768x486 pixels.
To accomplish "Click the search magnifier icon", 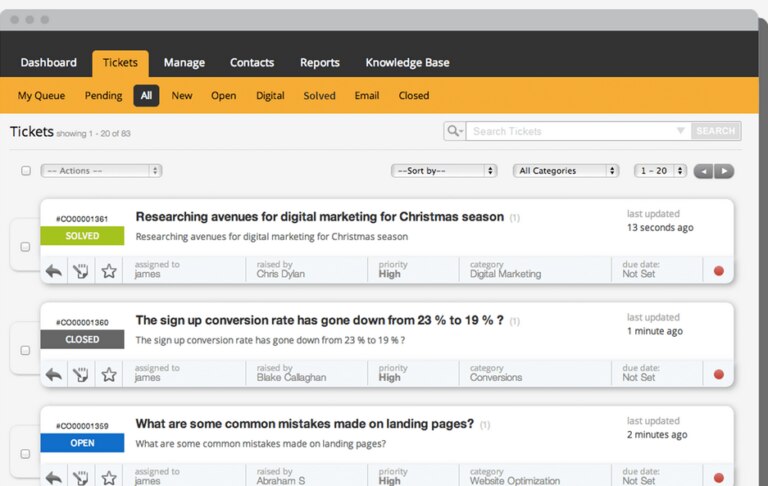I will 455,131.
